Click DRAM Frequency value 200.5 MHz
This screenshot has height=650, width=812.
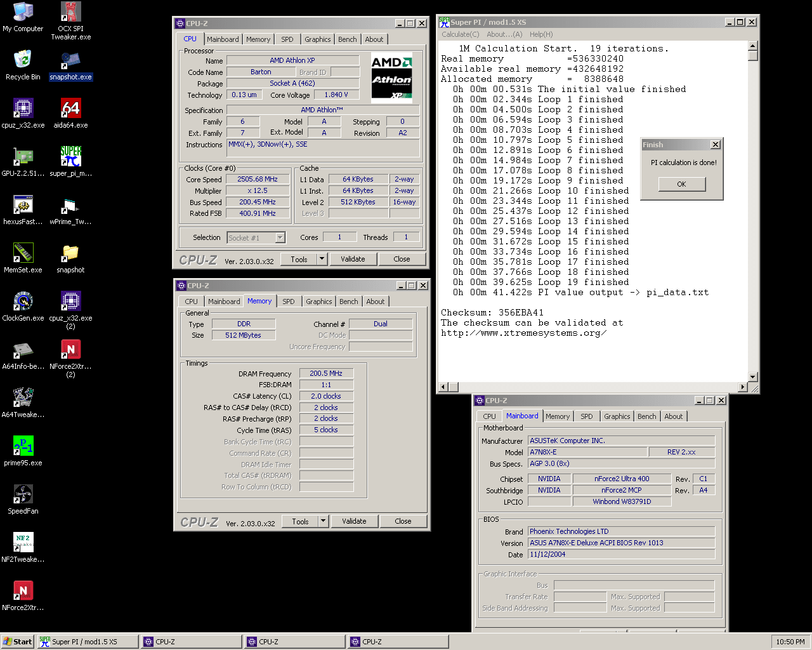tap(326, 373)
